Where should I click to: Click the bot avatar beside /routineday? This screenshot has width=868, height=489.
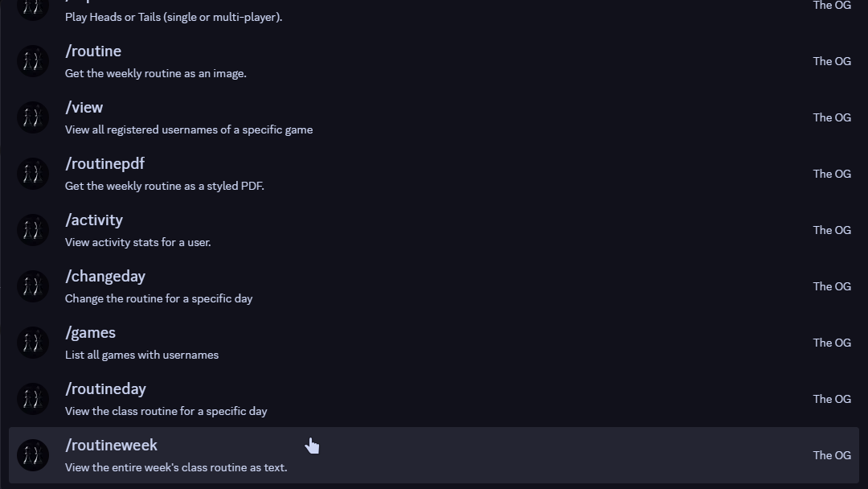(x=32, y=399)
